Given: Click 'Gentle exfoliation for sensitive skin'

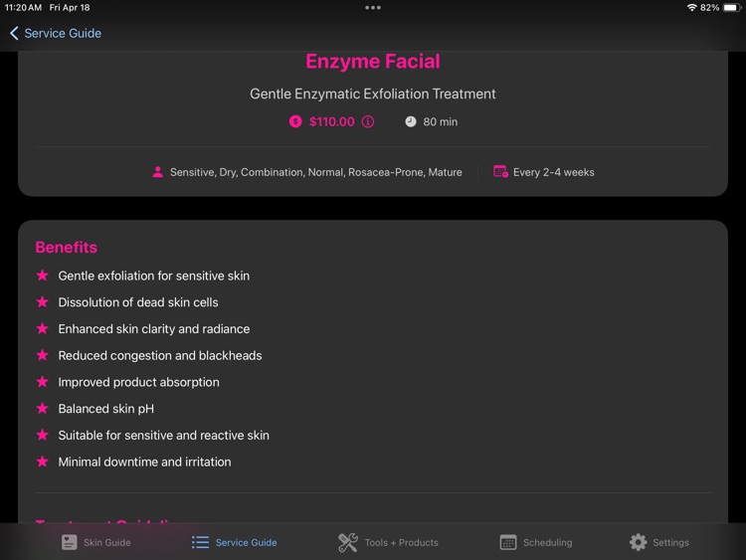Looking at the screenshot, I should click(153, 276).
